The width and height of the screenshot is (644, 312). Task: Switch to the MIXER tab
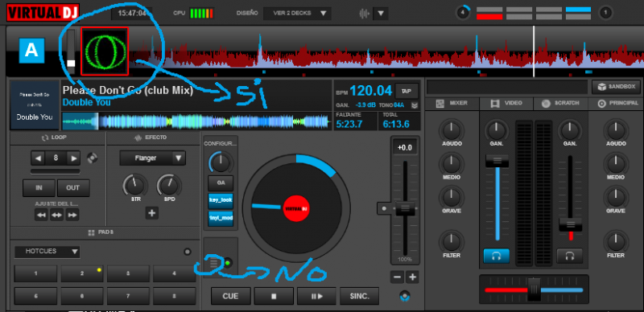tap(452, 104)
